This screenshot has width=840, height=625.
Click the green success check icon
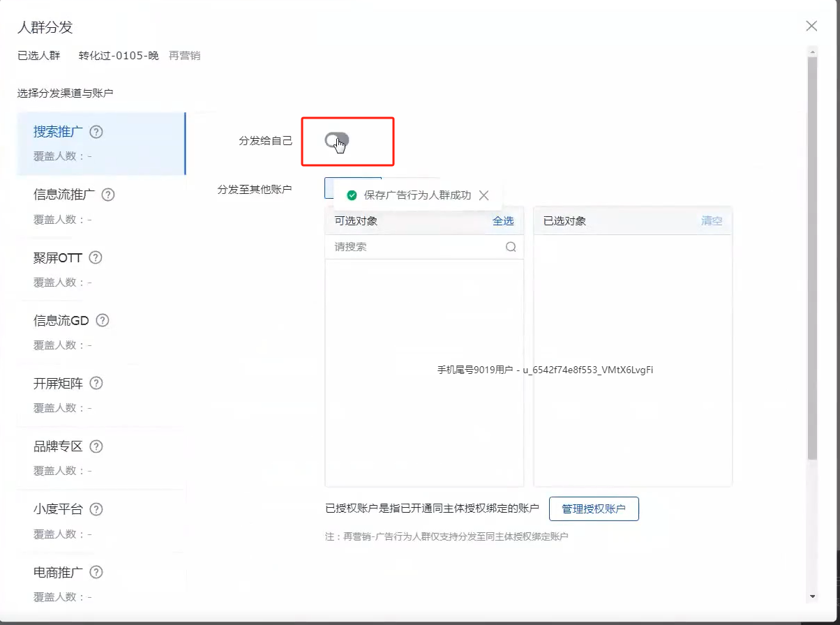(352, 195)
